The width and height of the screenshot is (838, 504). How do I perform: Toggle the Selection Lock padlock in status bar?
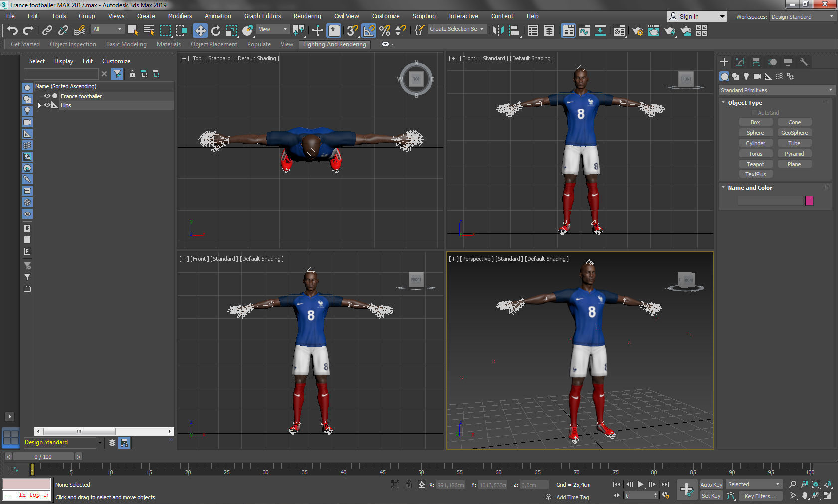(x=409, y=484)
